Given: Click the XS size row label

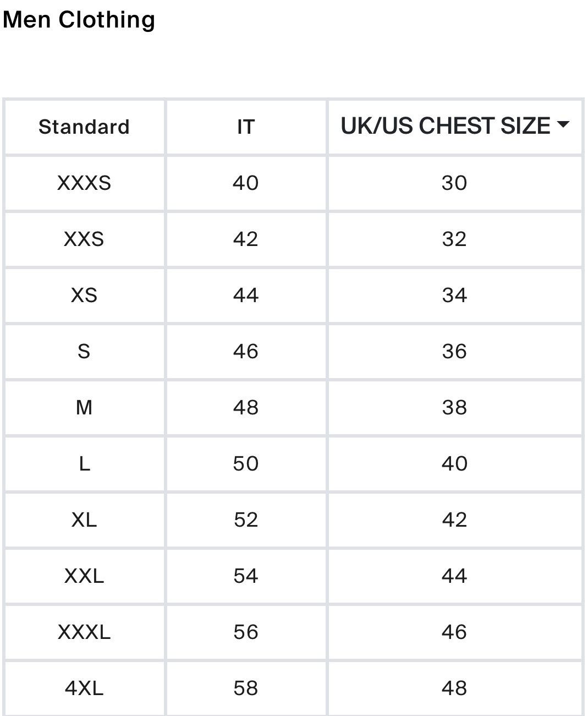Looking at the screenshot, I should pyautogui.click(x=84, y=295).
